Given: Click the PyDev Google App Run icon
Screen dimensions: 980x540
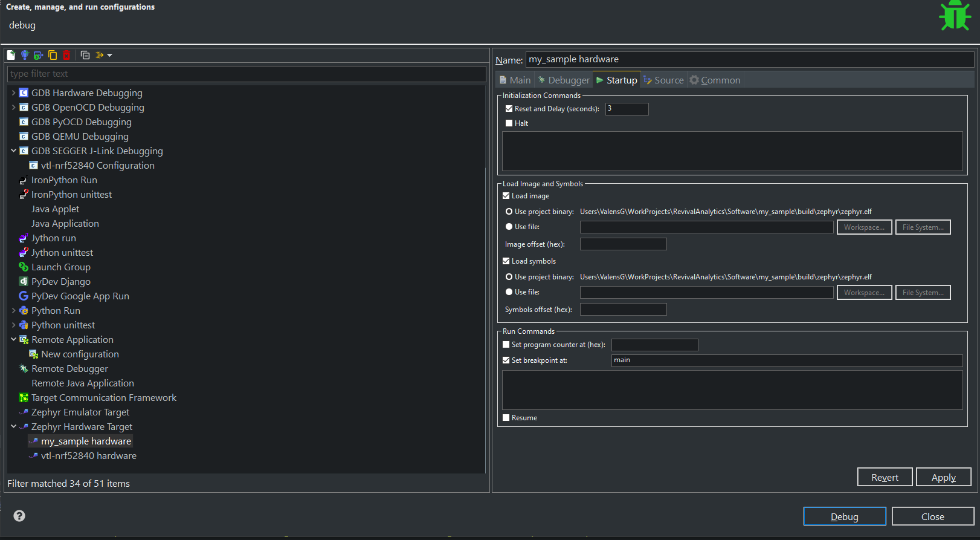Looking at the screenshot, I should point(24,296).
